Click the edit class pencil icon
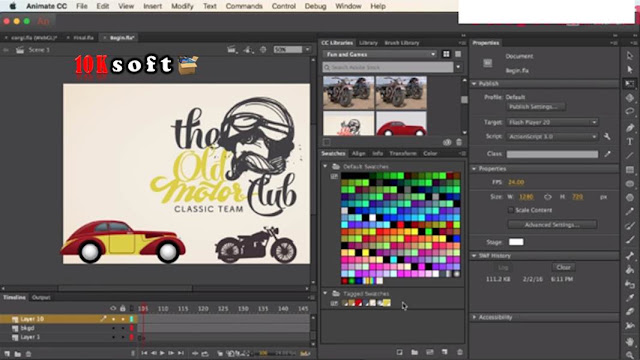Screen dimensions: 640x360 607,154
